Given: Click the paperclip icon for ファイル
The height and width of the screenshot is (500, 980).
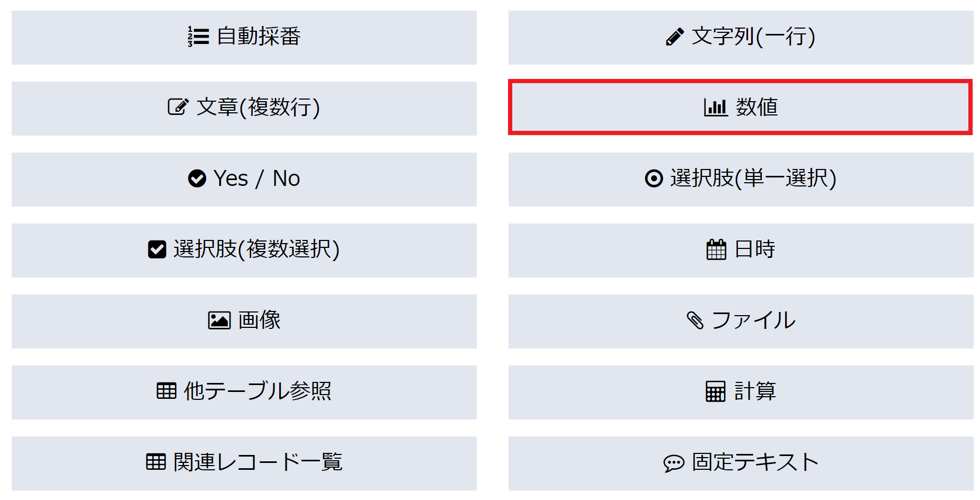Looking at the screenshot, I should tap(695, 320).
